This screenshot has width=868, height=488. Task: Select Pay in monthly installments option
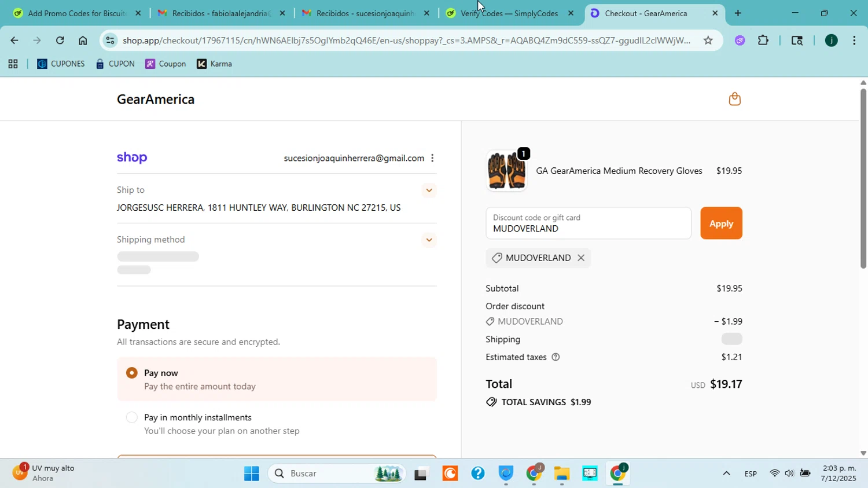click(132, 417)
